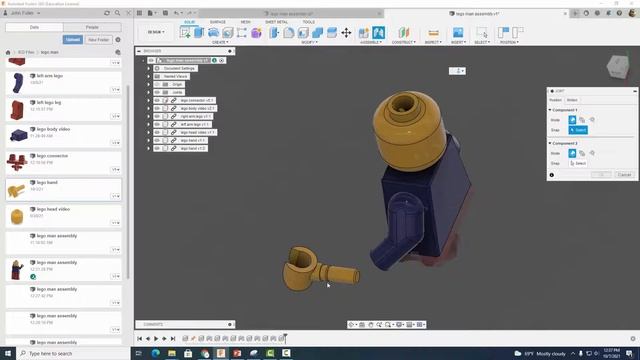The image size is (640, 360).
Task: Toggle visibility of lego head video component
Action: [x=157, y=132]
